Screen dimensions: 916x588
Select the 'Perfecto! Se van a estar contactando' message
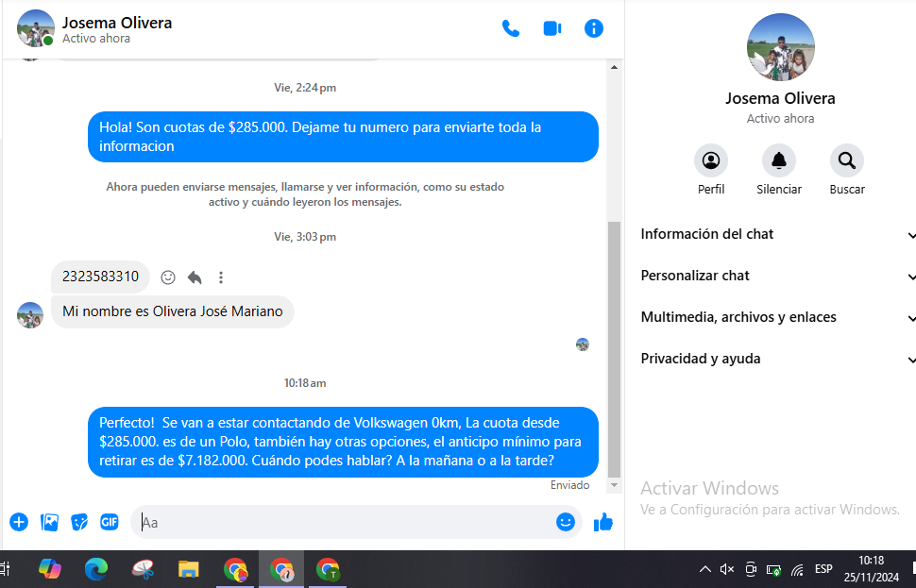pos(343,442)
